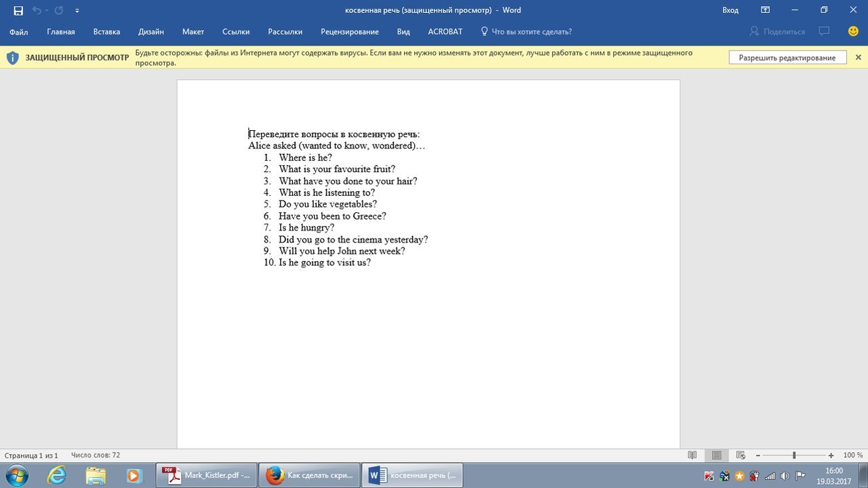Open the volume speaker icon in system tray

click(785, 476)
